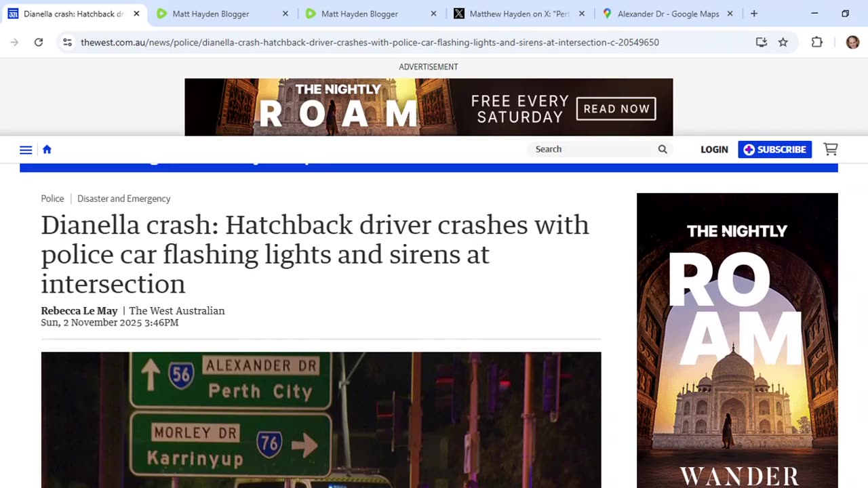Image resolution: width=868 pixels, height=488 pixels.
Task: Minimize the browser window
Action: (x=814, y=14)
